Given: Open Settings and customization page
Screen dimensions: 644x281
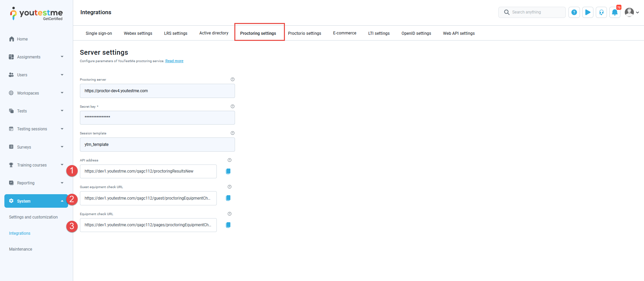Looking at the screenshot, I should click(33, 217).
